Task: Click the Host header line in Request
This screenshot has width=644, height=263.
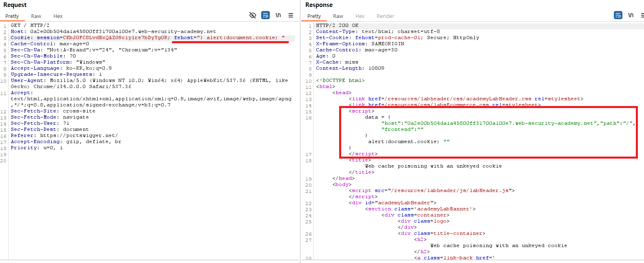Action: [x=113, y=31]
